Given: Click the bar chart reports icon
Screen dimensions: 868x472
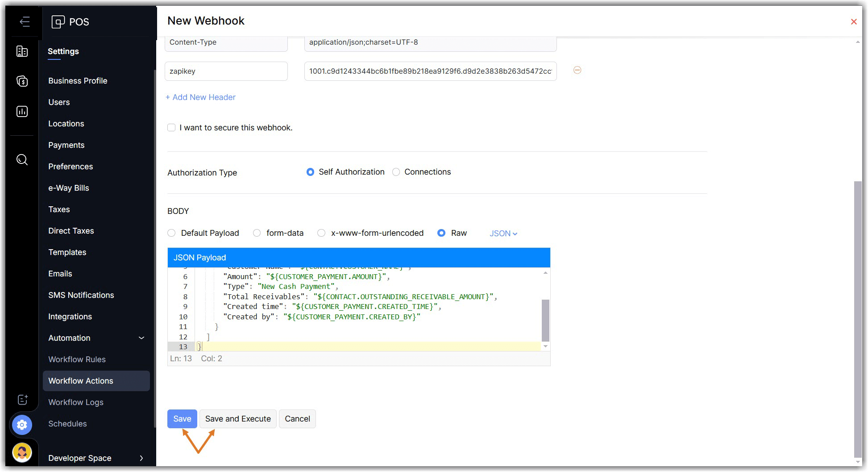Looking at the screenshot, I should pos(22,112).
